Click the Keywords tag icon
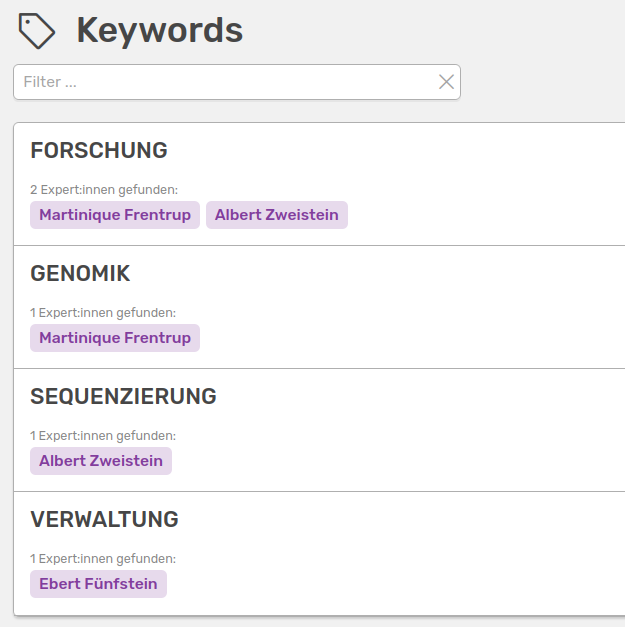 tap(37, 31)
